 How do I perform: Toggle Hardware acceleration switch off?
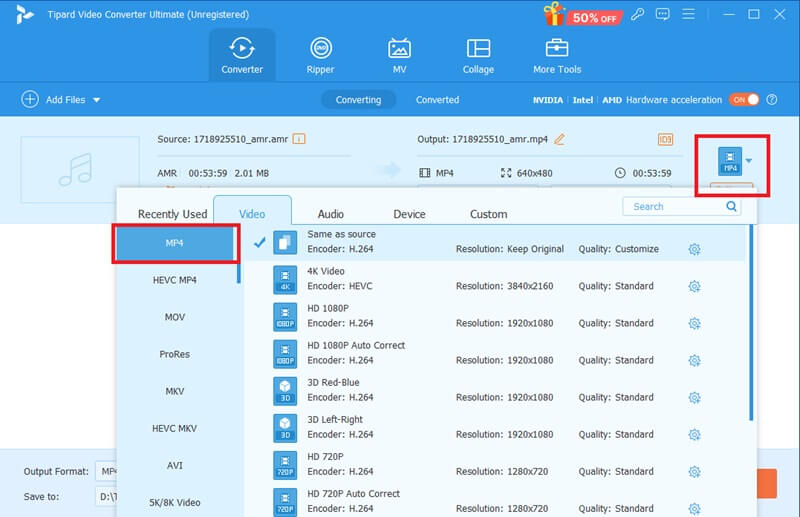click(744, 100)
